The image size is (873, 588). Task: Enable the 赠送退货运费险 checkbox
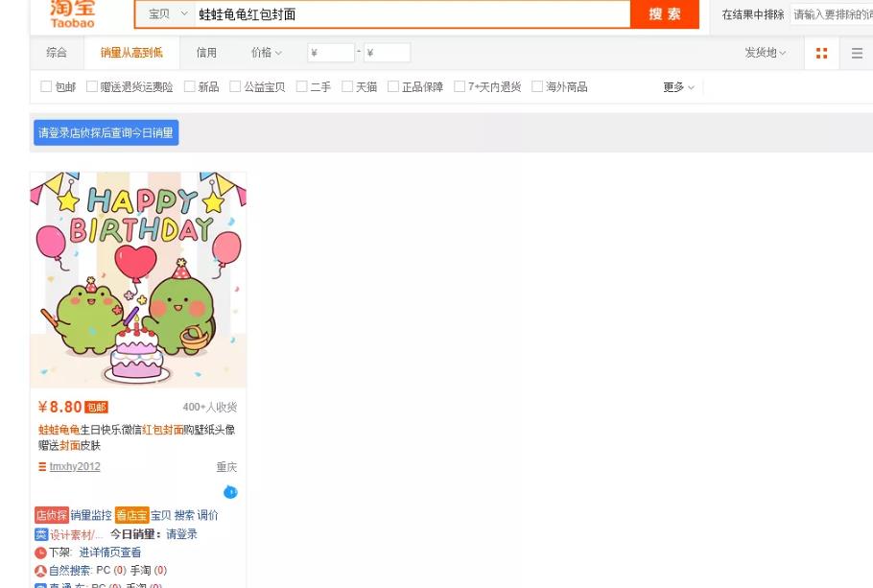click(x=92, y=86)
